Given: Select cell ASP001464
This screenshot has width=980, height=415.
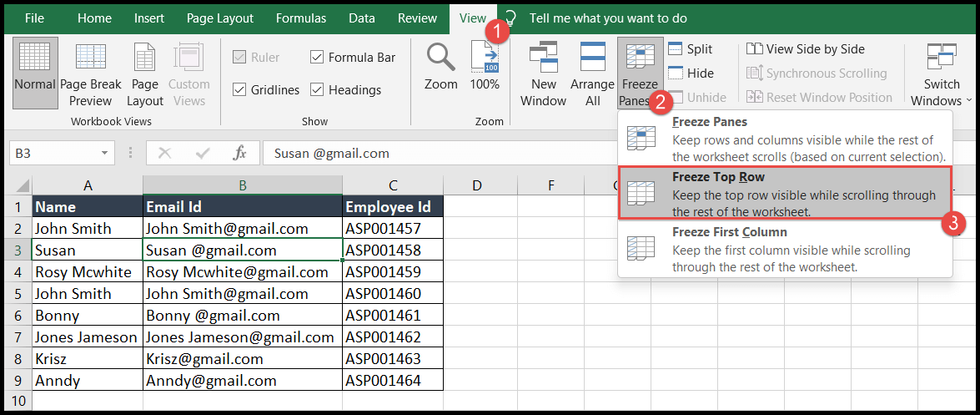Looking at the screenshot, I should point(393,381).
